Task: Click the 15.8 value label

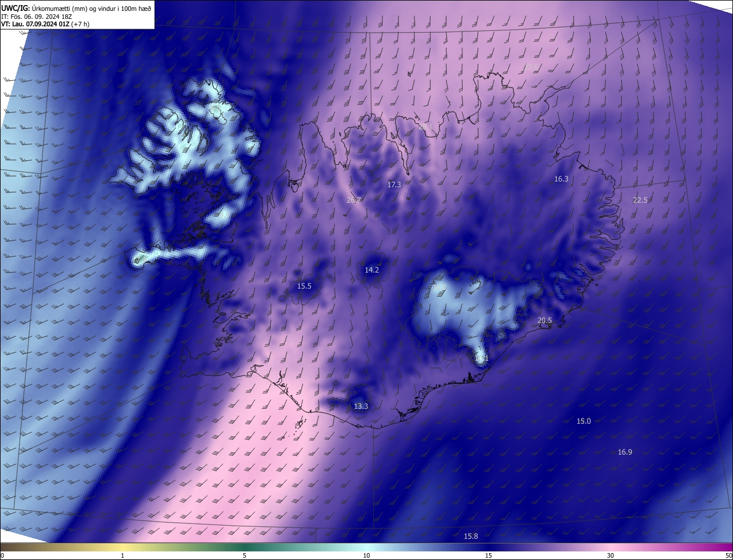Action: click(471, 536)
